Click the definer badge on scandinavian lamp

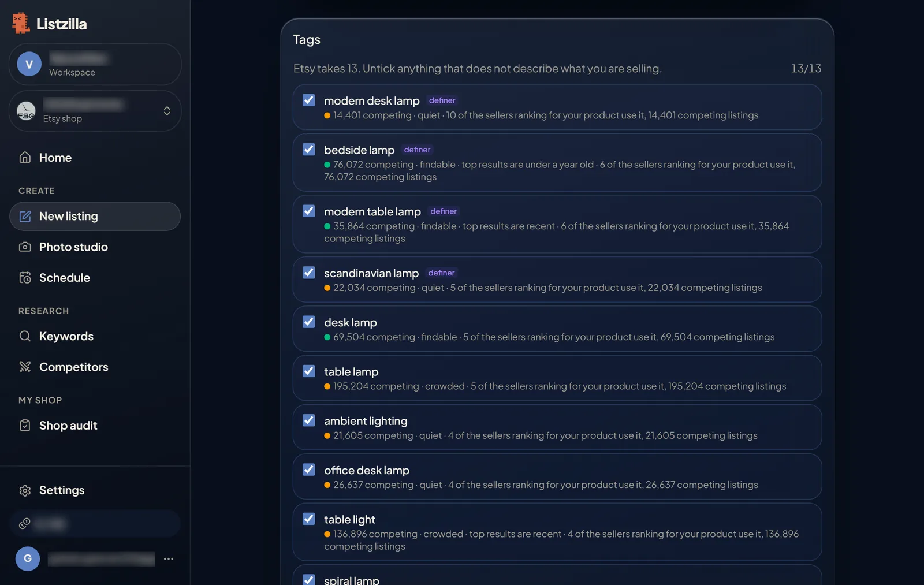(x=441, y=273)
